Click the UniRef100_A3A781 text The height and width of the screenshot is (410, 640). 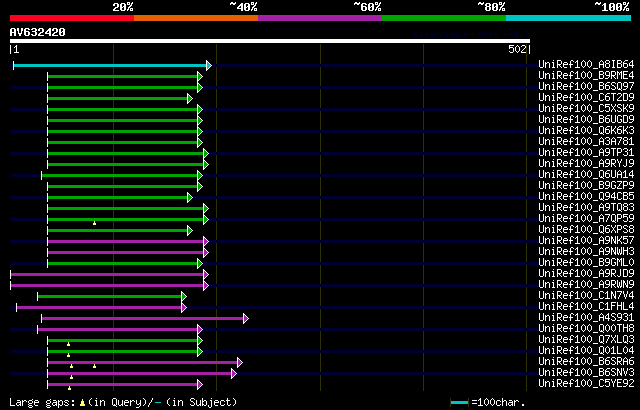[x=586, y=142]
